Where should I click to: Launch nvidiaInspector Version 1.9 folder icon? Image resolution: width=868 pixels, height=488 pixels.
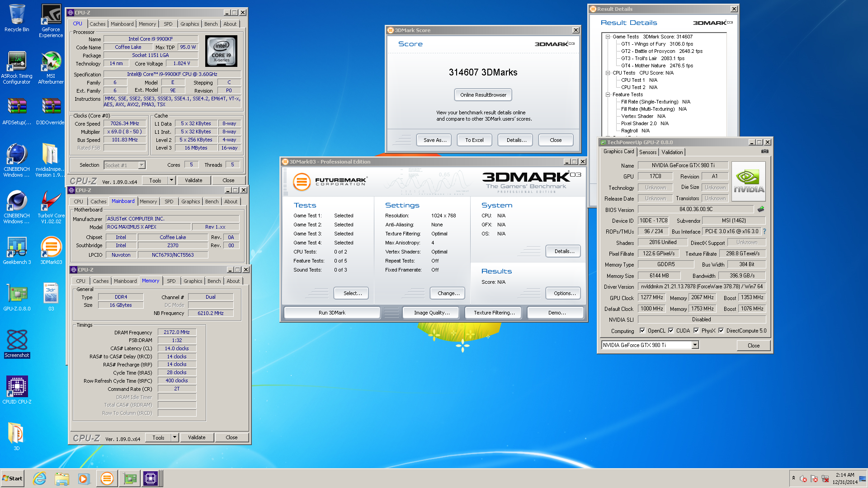tap(50, 160)
